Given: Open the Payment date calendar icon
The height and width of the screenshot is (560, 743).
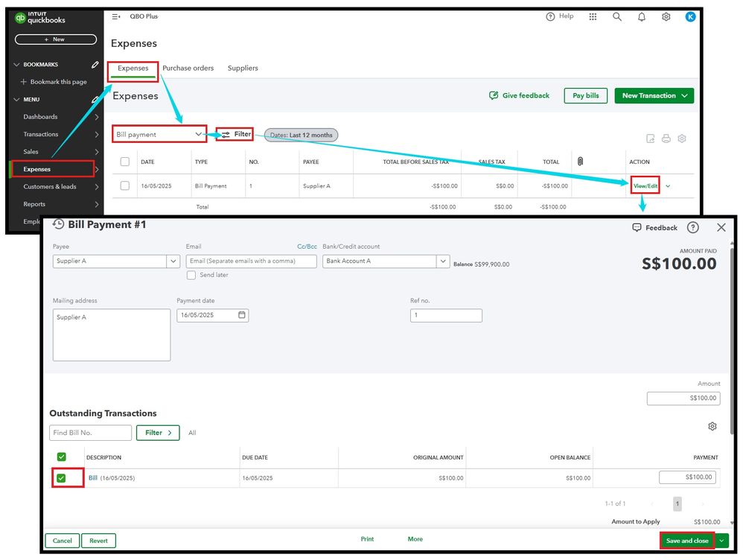Looking at the screenshot, I should (242, 315).
